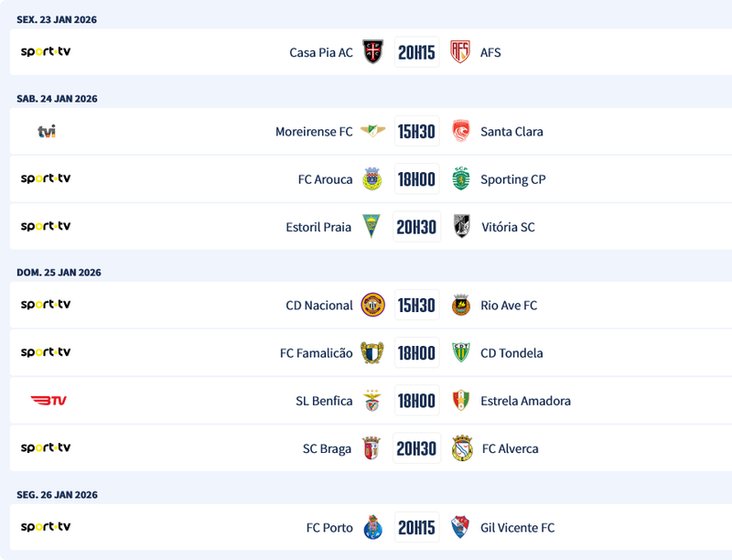This screenshot has height=560, width=732.
Task: Click the TVI broadcaster logo
Action: [47, 132]
